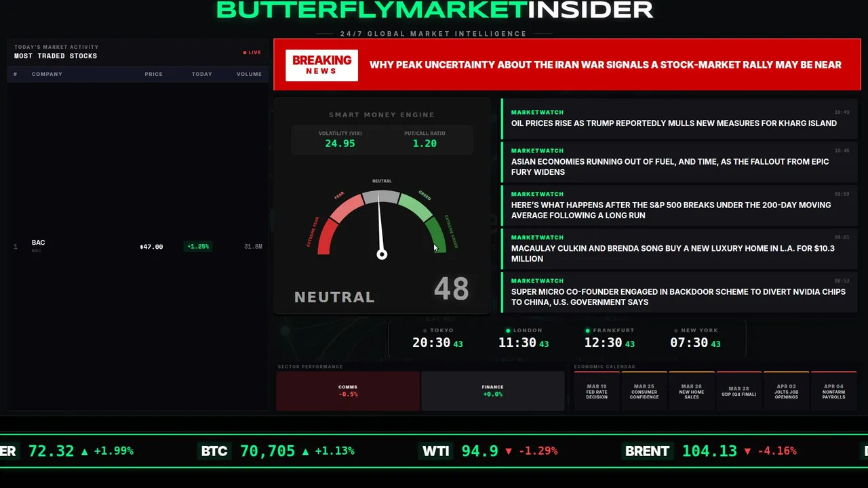This screenshot has height=488, width=868.
Task: Click the BAC price $47.00
Action: 151,247
